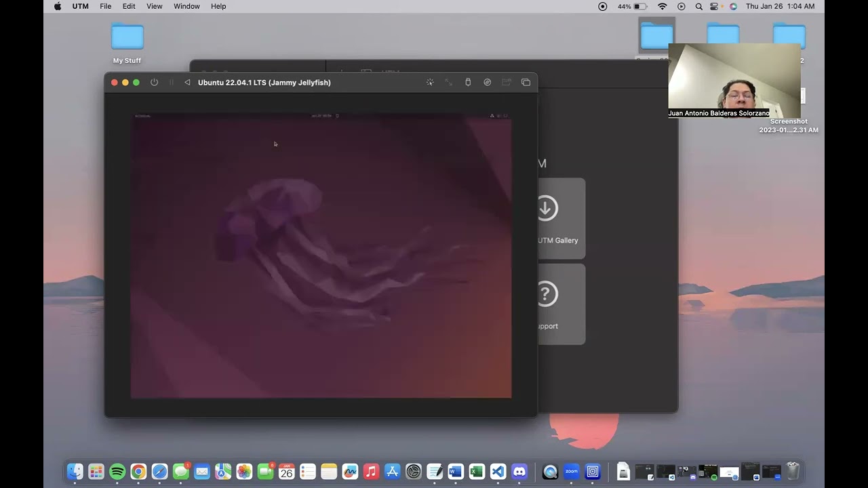Open the File menu
The image size is (868, 488).
click(x=106, y=6)
